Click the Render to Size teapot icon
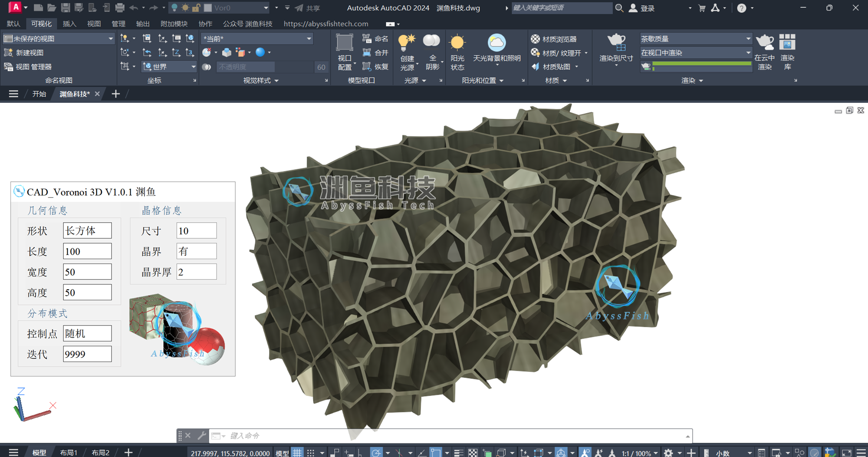This screenshot has width=868, height=457. 616,43
